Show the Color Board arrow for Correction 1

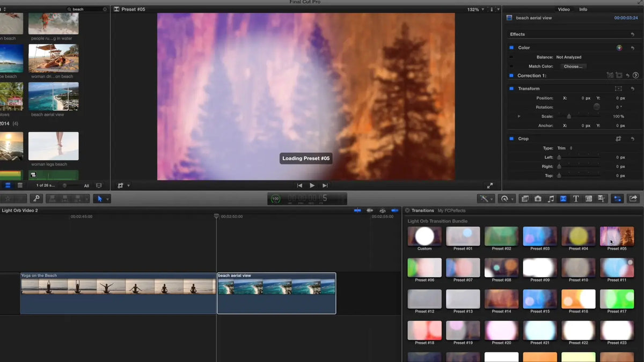[x=635, y=76]
